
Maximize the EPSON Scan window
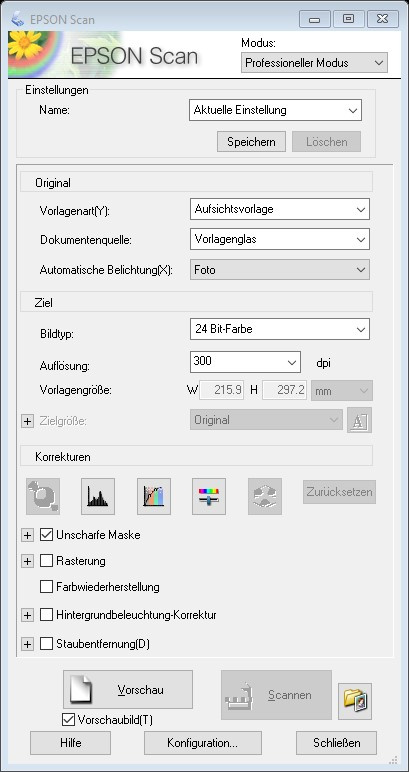tap(348, 19)
